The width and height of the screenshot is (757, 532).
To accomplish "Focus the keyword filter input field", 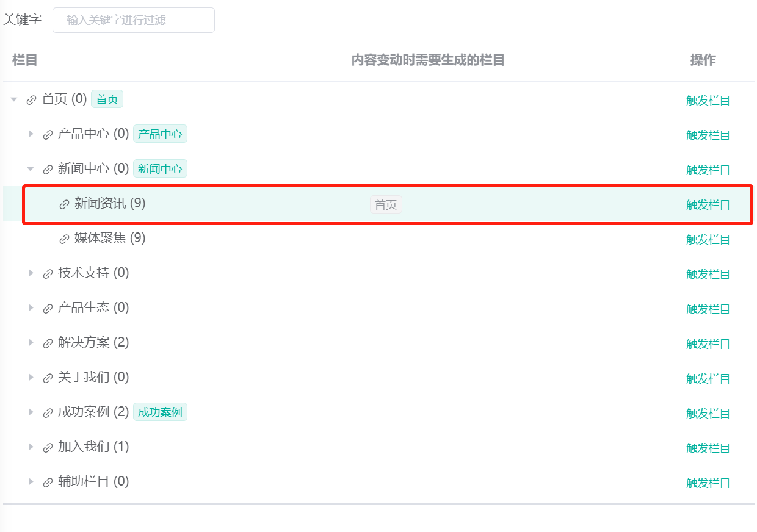I will point(134,20).
